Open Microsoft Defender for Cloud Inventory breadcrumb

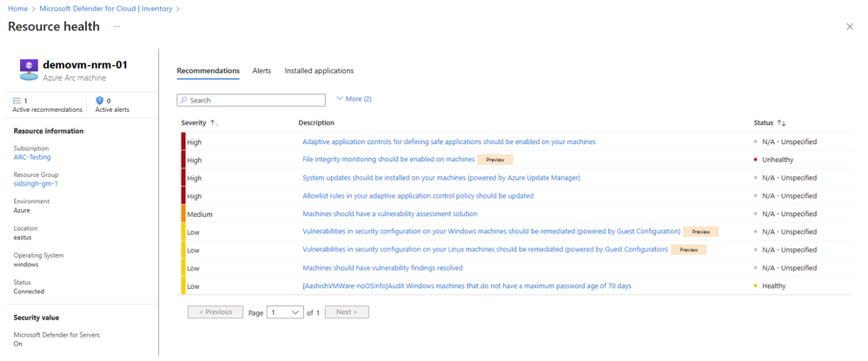[x=106, y=9]
